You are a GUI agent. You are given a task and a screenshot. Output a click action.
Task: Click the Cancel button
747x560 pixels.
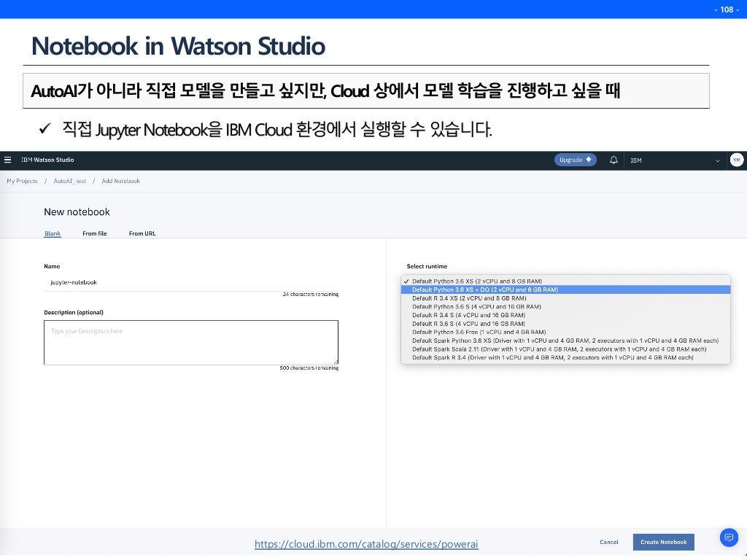(608, 542)
